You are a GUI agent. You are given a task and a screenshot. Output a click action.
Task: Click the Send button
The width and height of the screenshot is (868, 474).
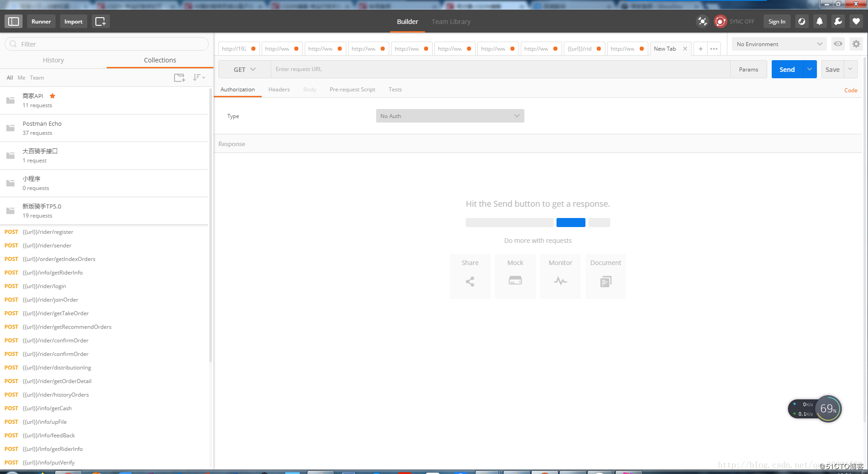pos(787,69)
